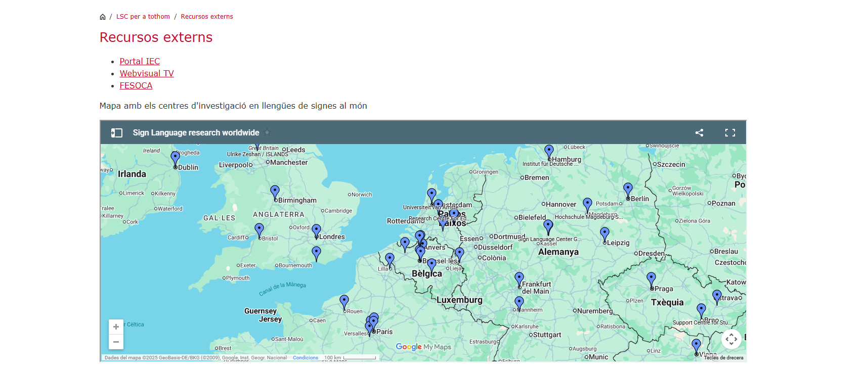Click the Google My Maps logo
Image resolution: width=868 pixels, height=373 pixels.
(423, 347)
